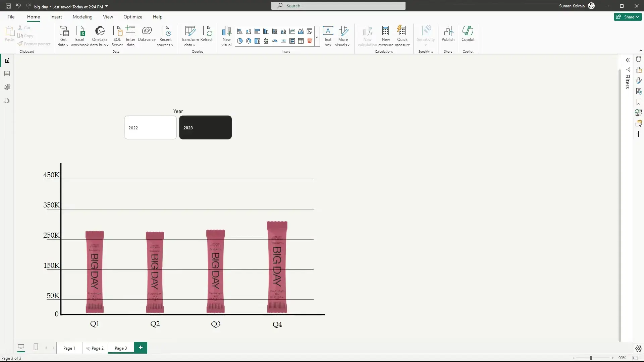Open Suman Koirala account profile
The image size is (644, 362).
click(577, 6)
